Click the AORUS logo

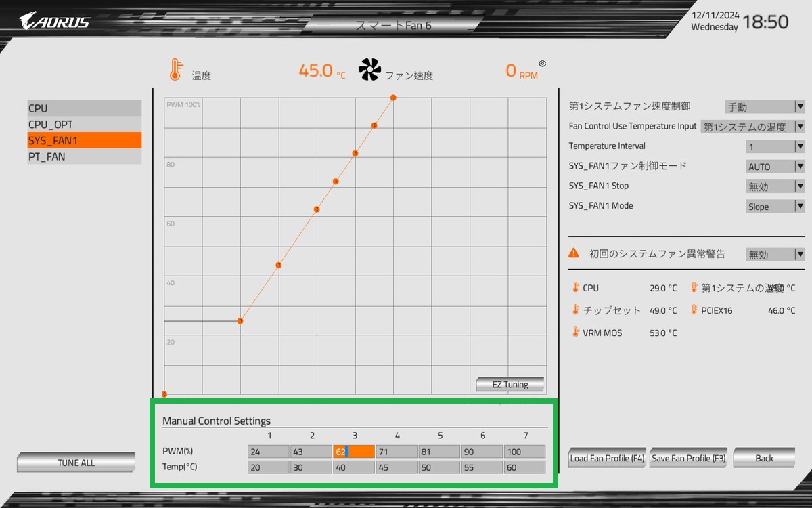(x=55, y=22)
